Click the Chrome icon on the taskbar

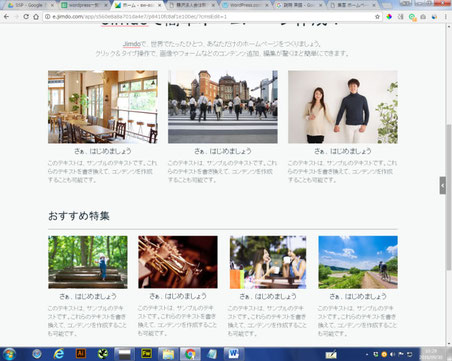pos(190,354)
